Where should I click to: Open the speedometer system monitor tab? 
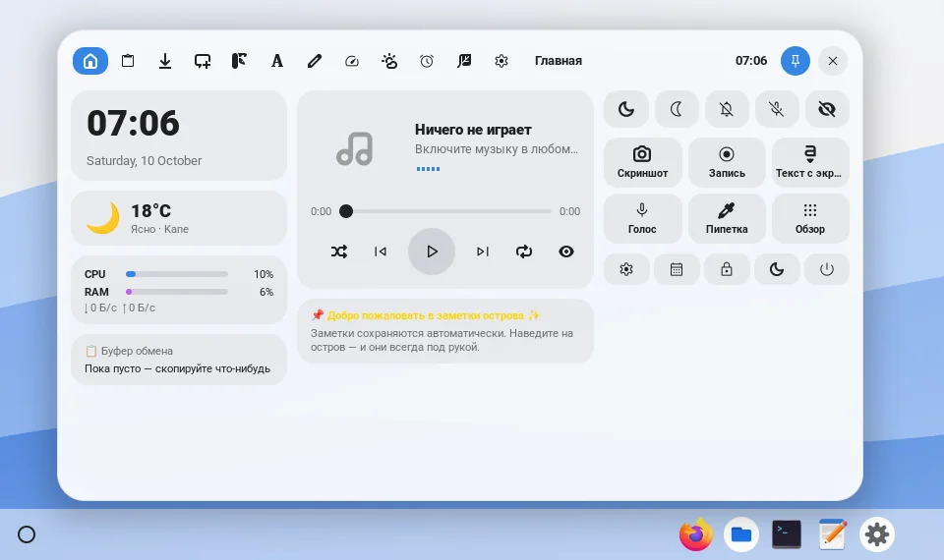[352, 61]
